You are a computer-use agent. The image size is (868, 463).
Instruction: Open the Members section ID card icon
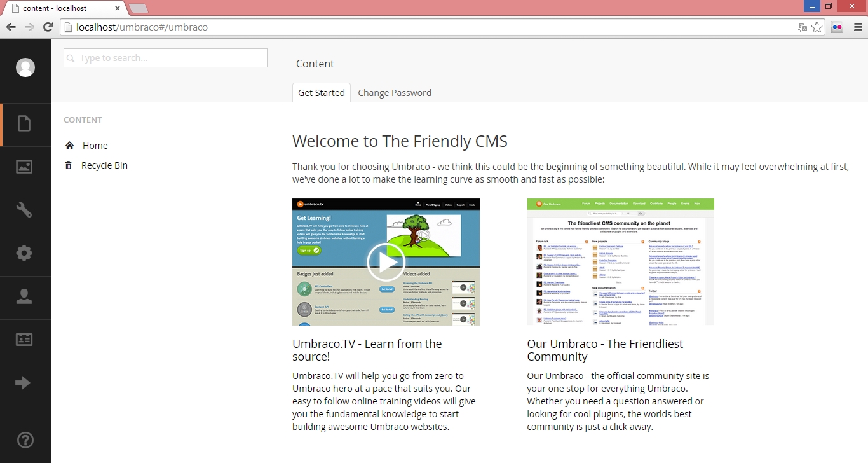click(24, 340)
